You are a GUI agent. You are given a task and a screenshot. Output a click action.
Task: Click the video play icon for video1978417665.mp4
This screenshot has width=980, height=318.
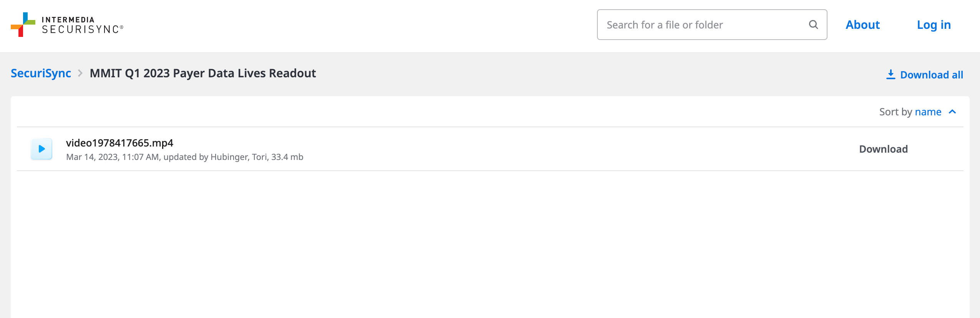click(41, 149)
